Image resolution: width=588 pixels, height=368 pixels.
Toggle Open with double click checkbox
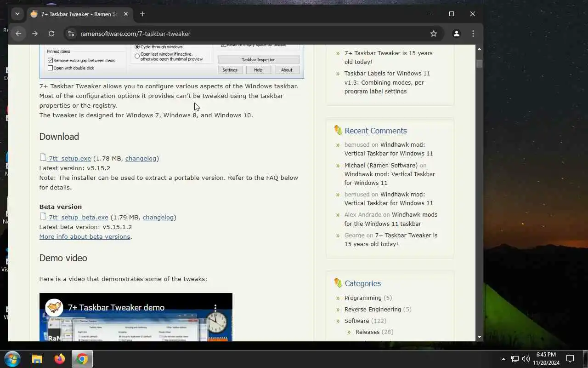pos(50,68)
